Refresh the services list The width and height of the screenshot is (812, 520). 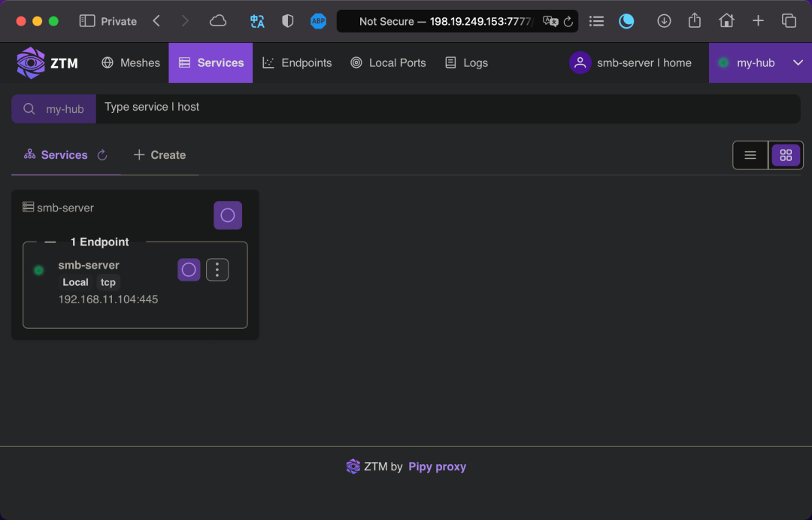pos(102,155)
